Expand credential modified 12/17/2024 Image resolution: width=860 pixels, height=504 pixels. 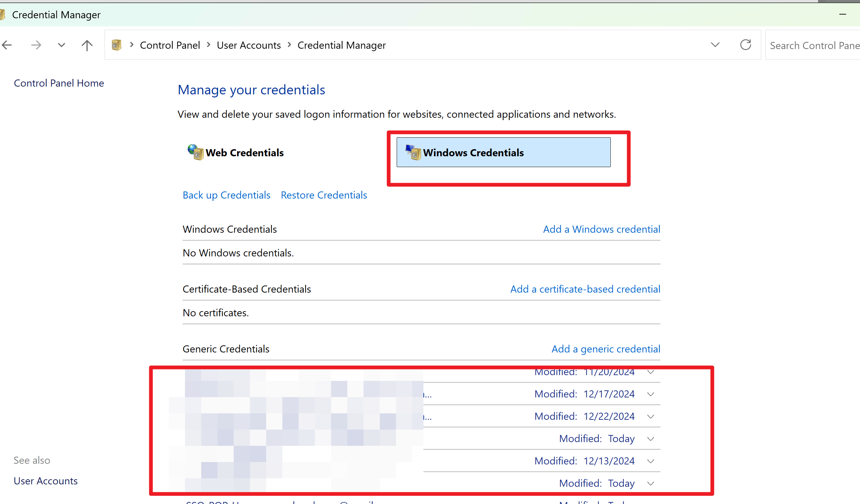point(650,394)
